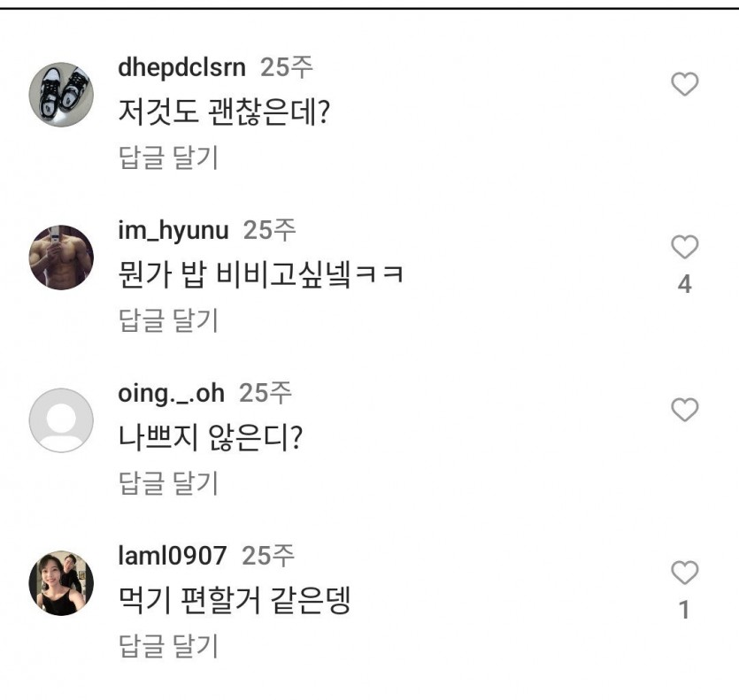Open the laml0907 username link
The width and height of the screenshot is (739, 700).
click(173, 556)
